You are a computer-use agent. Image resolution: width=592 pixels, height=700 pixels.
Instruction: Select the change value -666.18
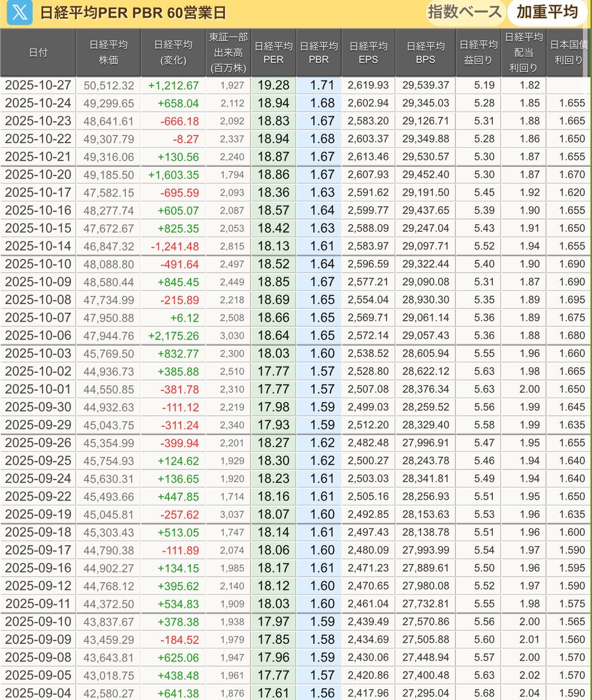(180, 121)
